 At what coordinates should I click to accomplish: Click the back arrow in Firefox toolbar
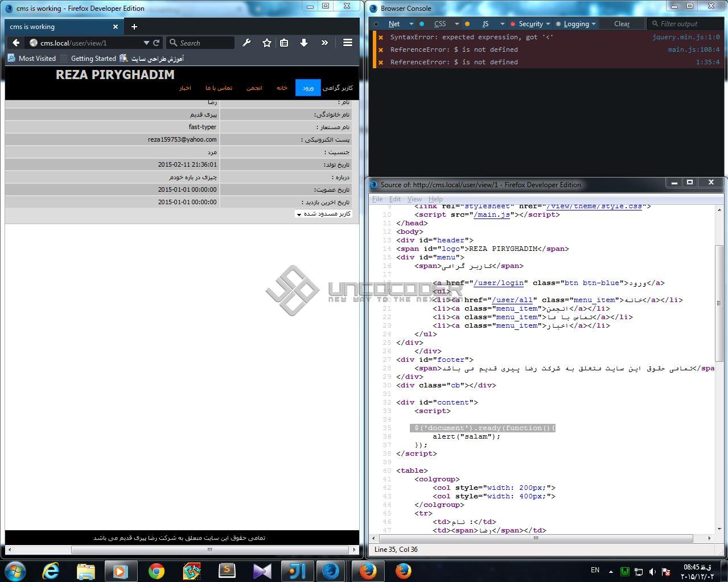16,43
